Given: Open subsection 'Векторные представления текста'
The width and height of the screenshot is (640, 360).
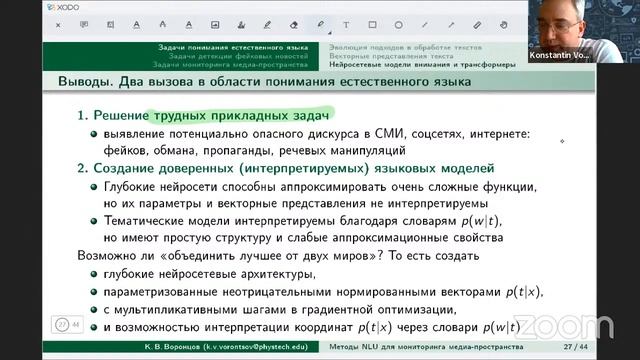Looking at the screenshot, I should coord(391,56).
